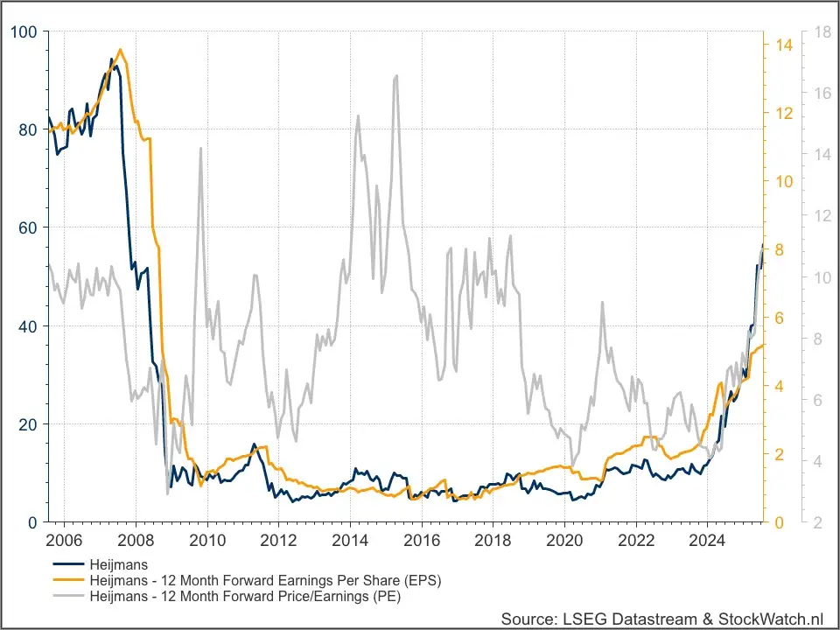The height and width of the screenshot is (630, 840).
Task: Click the orange 12 label on the EPS axis
Action: tap(784, 113)
